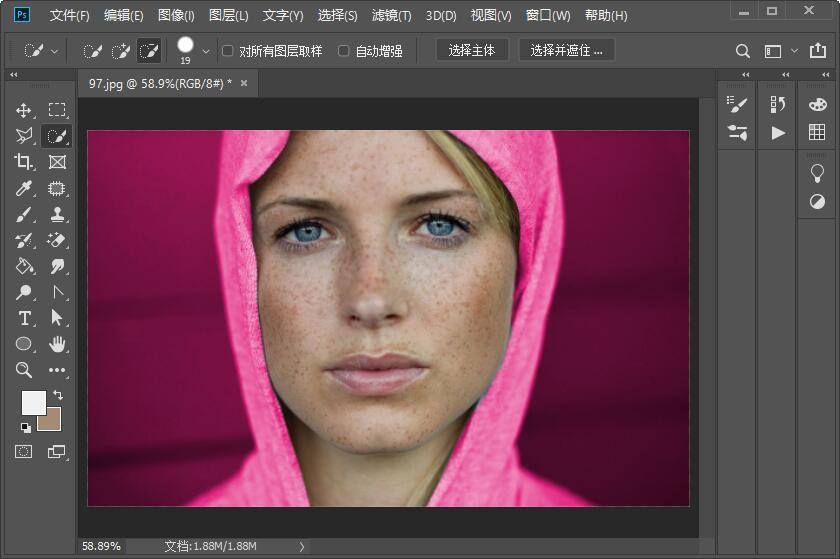The height and width of the screenshot is (559, 840).
Task: Click the Search magnifier icon in options bar
Action: pyautogui.click(x=742, y=51)
